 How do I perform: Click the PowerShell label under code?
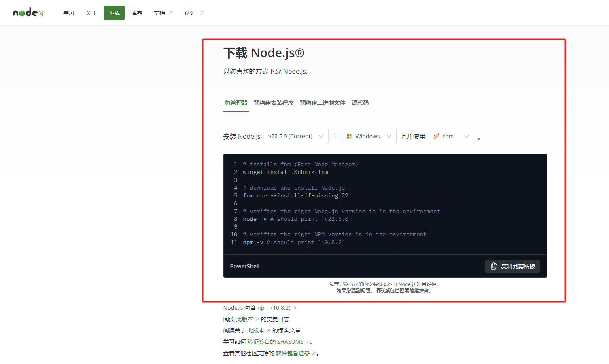(244, 266)
